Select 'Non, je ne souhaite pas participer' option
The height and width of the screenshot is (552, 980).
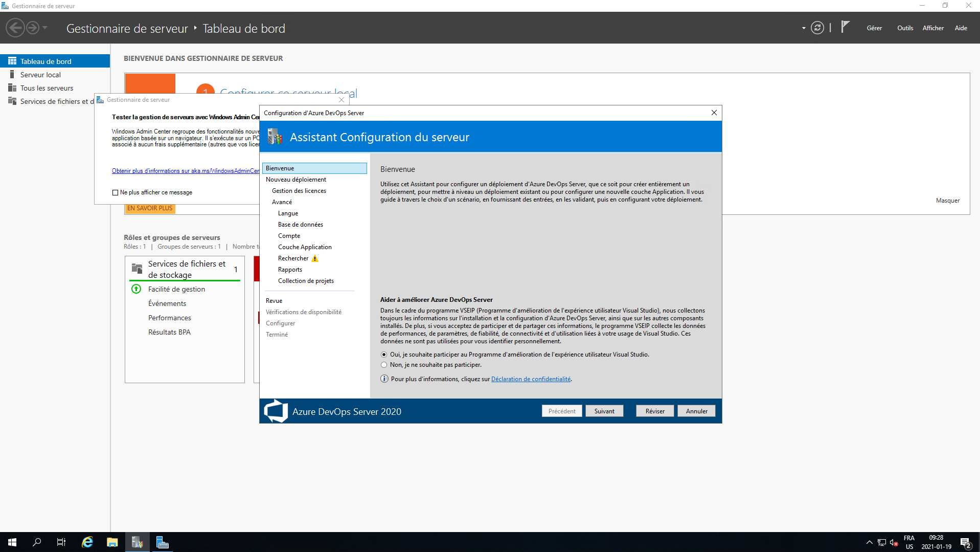384,365
